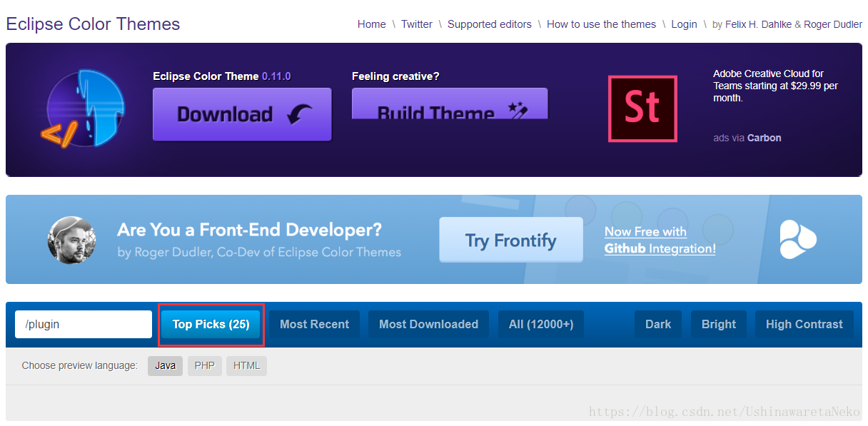Click the Are You a Front-End Developer headline
868x426 pixels.
click(x=249, y=230)
